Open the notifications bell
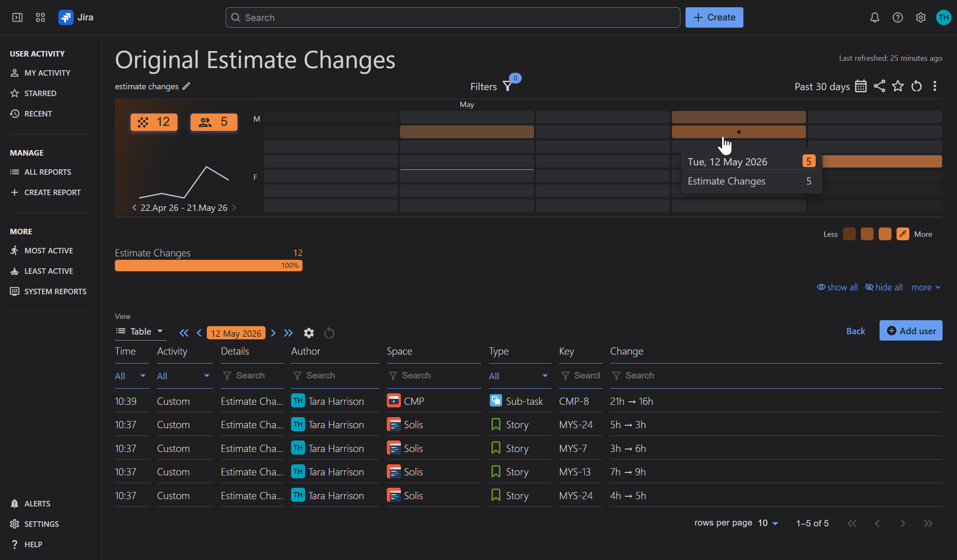Image resolution: width=957 pixels, height=560 pixels. click(874, 17)
